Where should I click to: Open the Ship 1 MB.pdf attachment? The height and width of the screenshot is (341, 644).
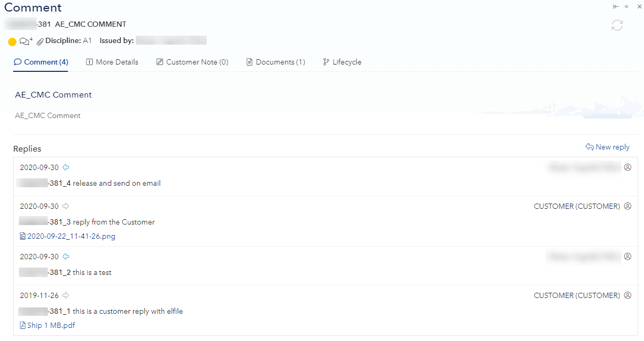point(50,325)
